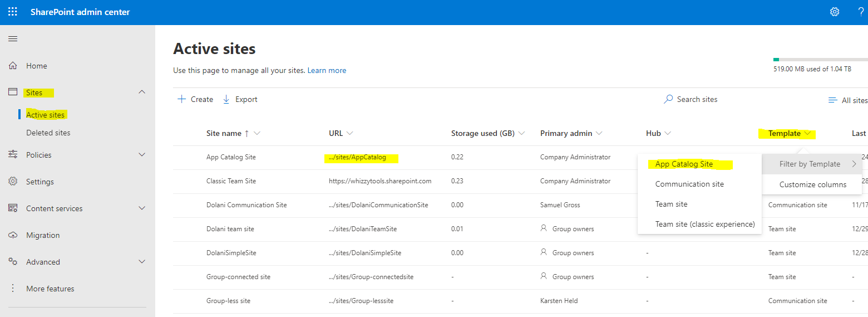Click the More features ellipsis icon
The image size is (868, 317).
tap(13, 289)
